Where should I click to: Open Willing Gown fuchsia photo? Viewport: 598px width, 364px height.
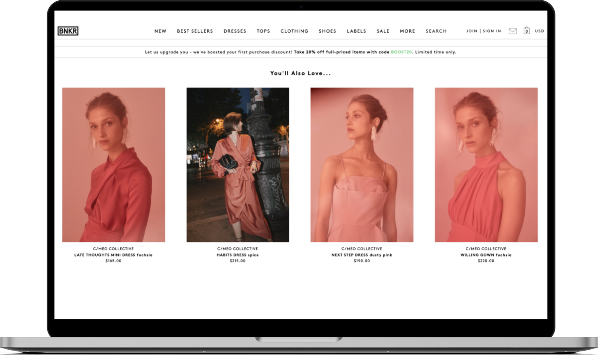click(x=486, y=165)
